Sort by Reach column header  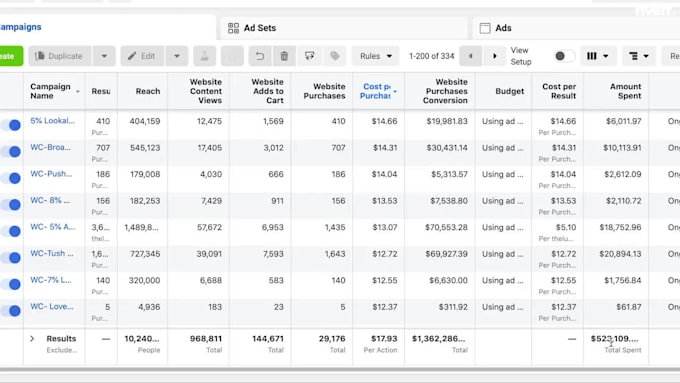(x=148, y=91)
